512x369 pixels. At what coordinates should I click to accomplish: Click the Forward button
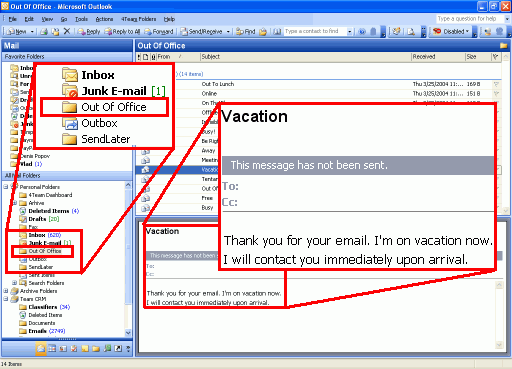pos(159,32)
